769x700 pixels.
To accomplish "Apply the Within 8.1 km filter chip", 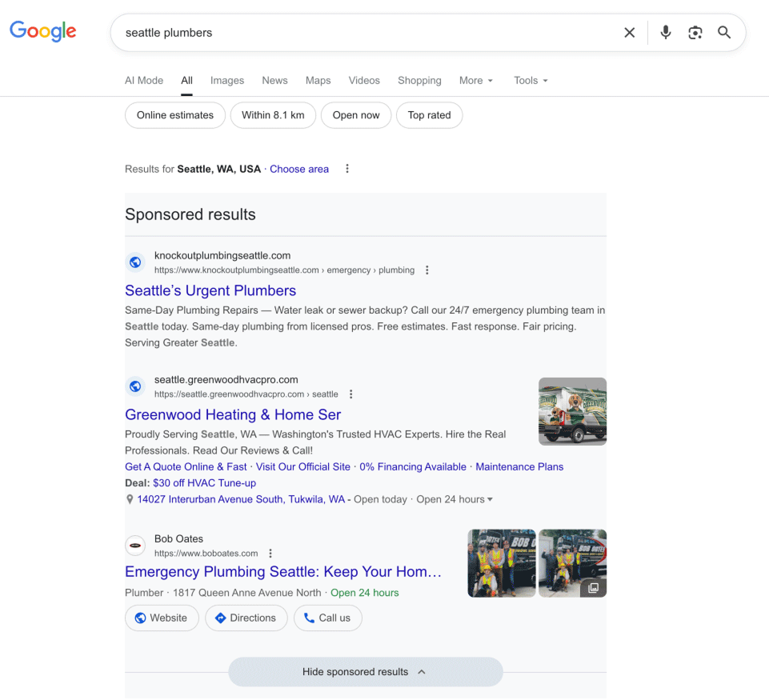I will pos(273,115).
